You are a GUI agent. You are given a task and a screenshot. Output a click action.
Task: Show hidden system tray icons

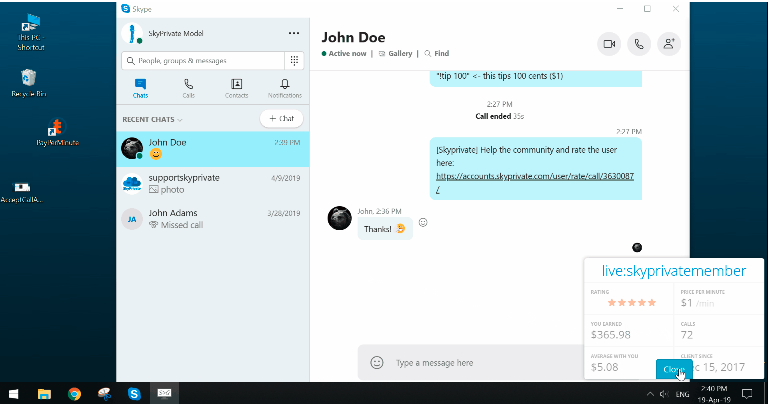[650, 394]
